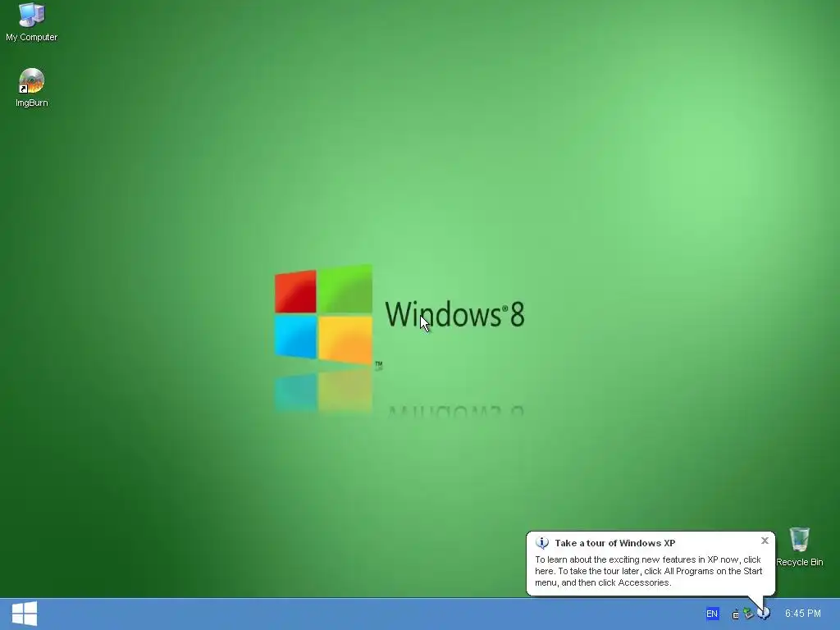Open the Start menu Windows logo button

click(x=24, y=614)
